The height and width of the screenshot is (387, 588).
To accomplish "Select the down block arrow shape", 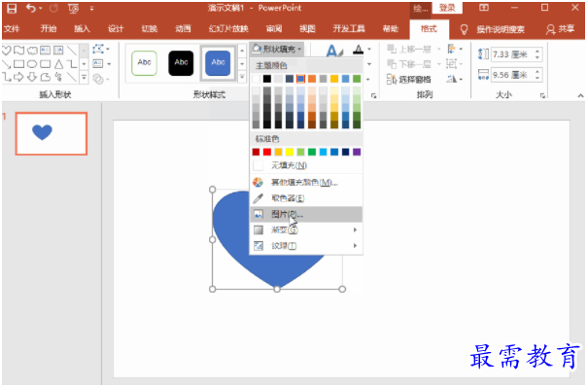I will [32, 77].
